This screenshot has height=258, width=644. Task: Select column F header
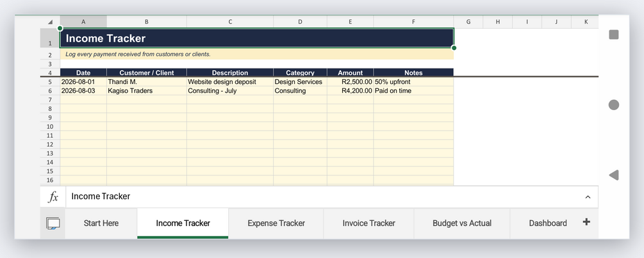(413, 22)
